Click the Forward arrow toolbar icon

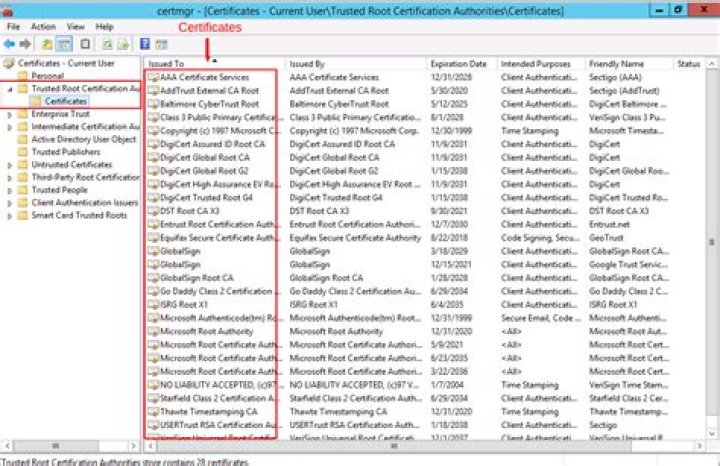point(25,44)
